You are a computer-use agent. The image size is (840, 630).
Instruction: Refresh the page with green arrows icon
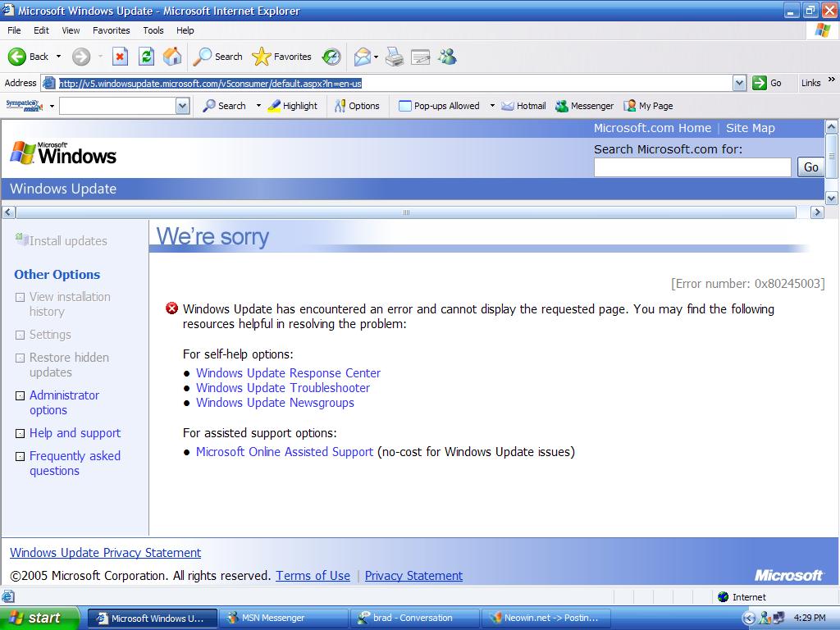pyautogui.click(x=146, y=57)
